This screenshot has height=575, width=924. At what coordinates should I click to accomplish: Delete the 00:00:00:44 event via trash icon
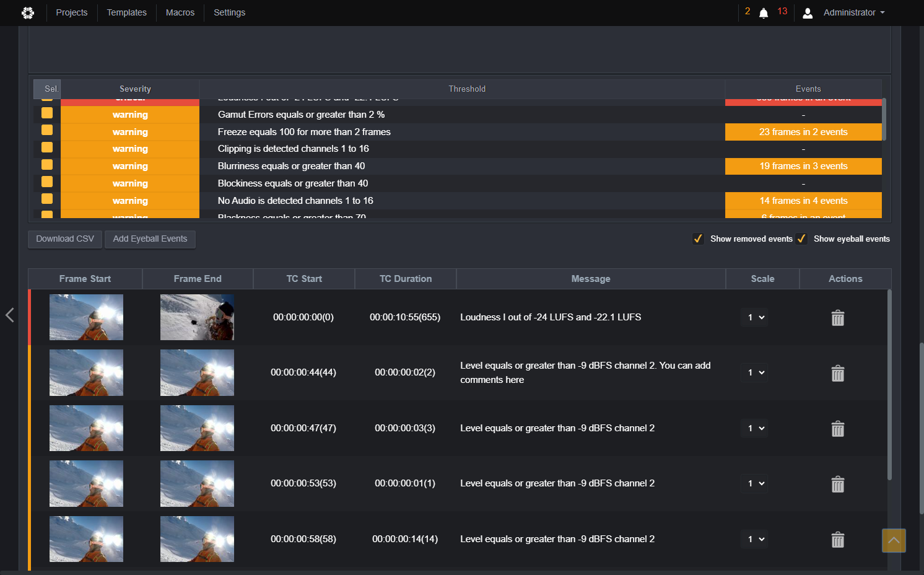coord(837,373)
